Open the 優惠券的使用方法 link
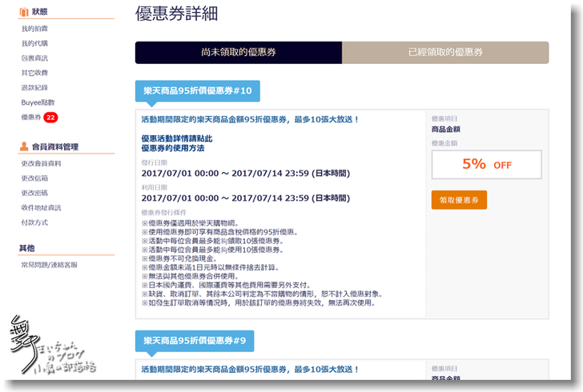The height and width of the screenshot is (392, 583). [x=171, y=148]
